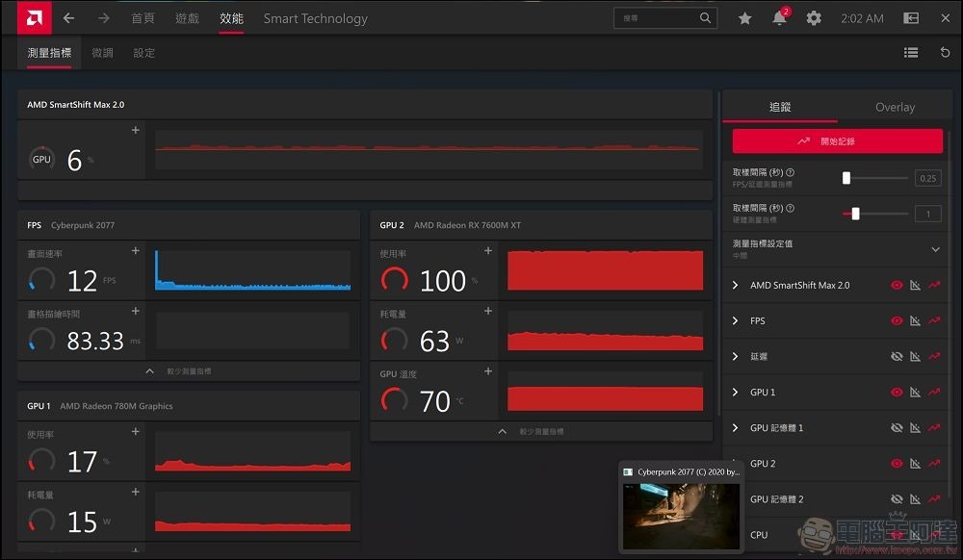The width and height of the screenshot is (963, 560).
Task: Select the 追蹤 tab
Action: pyautogui.click(x=780, y=107)
